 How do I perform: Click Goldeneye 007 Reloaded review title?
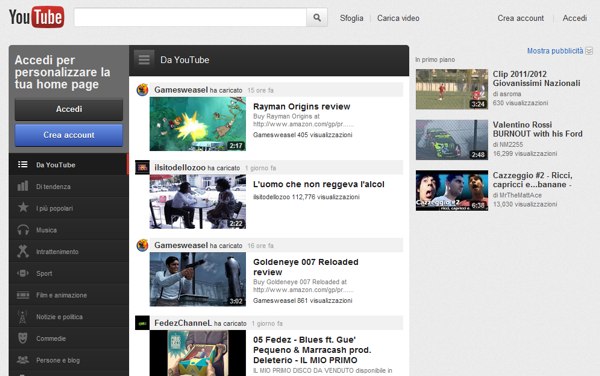[306, 267]
